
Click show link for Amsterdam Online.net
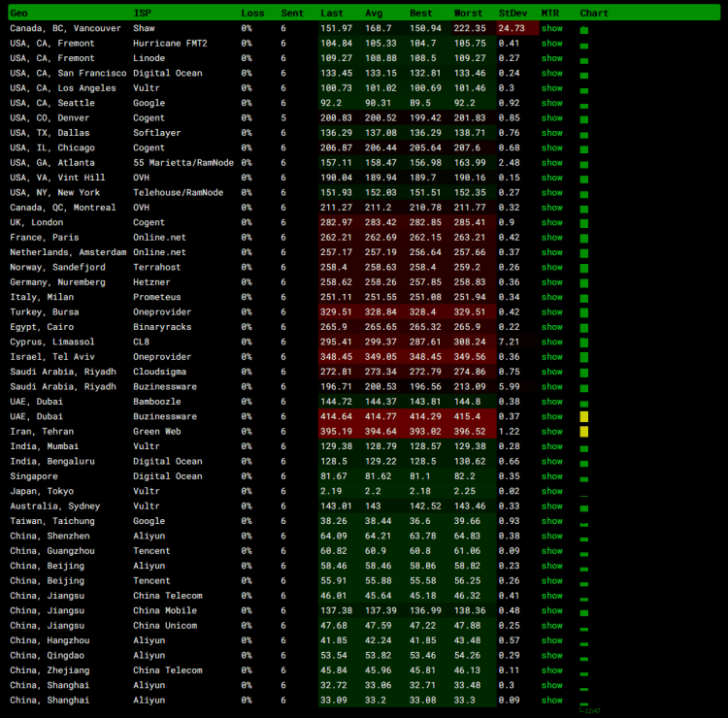tap(551, 252)
